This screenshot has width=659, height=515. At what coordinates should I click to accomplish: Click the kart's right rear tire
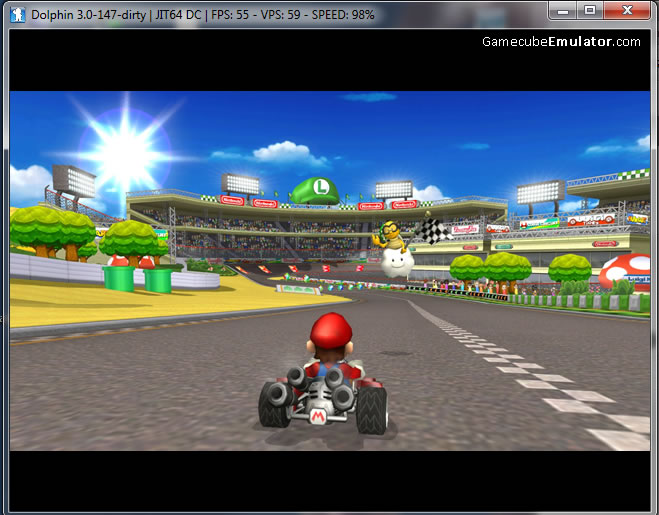(371, 408)
